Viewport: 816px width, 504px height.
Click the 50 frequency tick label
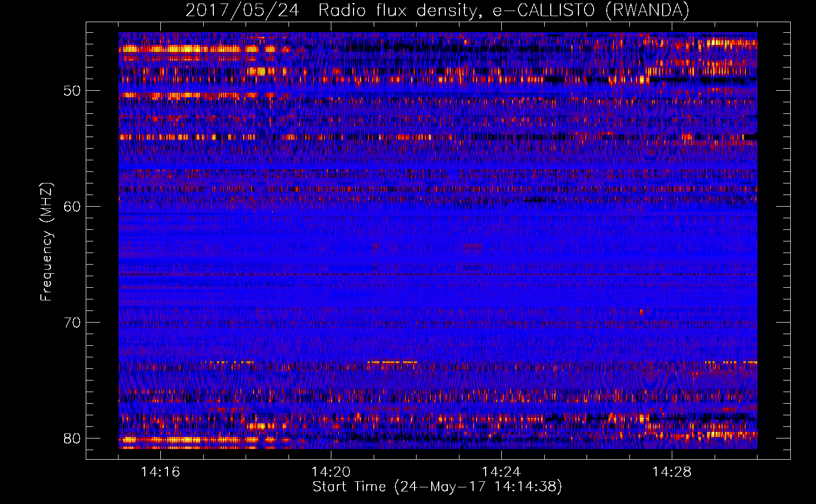[x=72, y=91]
